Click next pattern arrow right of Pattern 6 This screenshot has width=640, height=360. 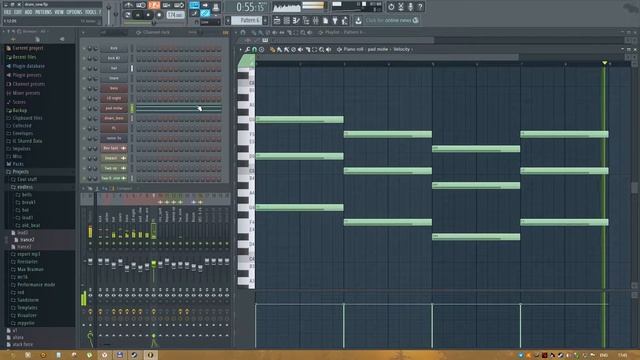coord(265,20)
